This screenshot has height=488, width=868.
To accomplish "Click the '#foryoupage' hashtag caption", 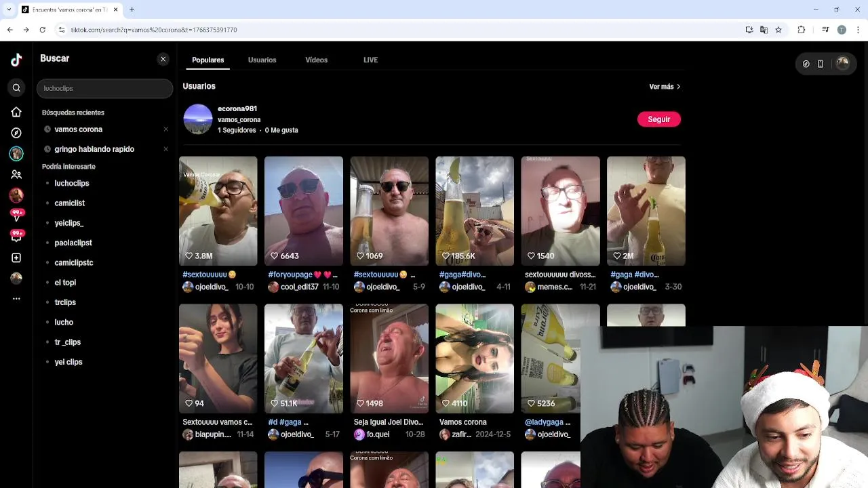I will 290,274.
